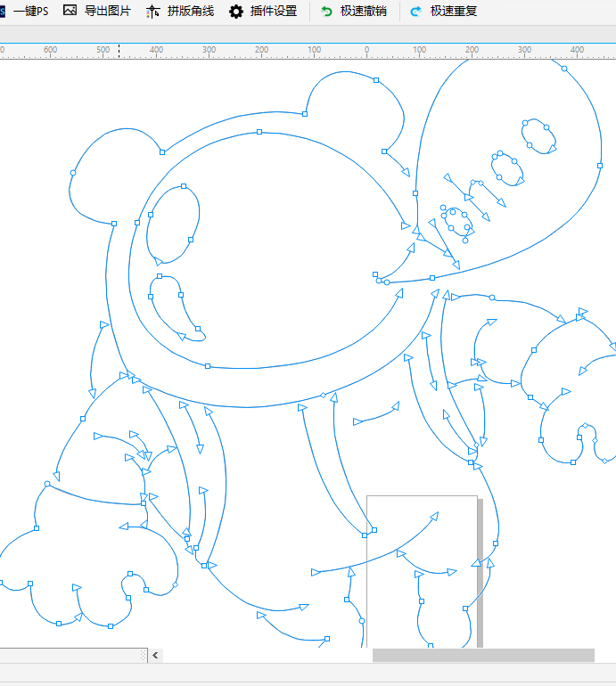Click the 插件设置 gear icon

(x=236, y=12)
